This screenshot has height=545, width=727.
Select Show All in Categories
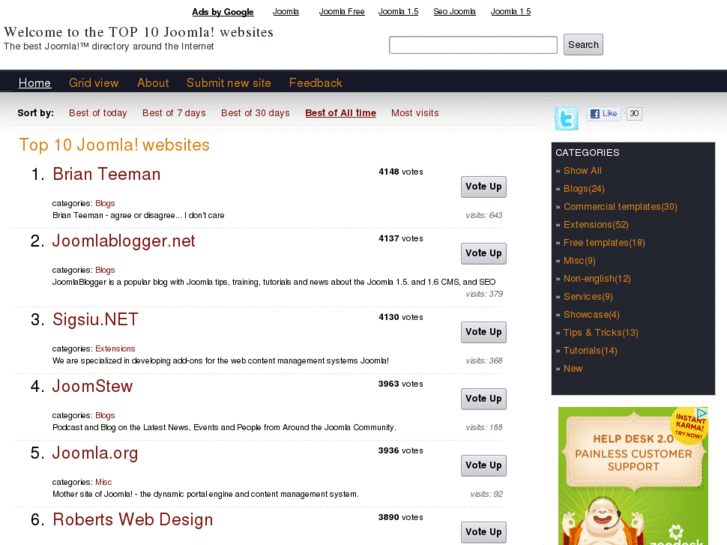pos(582,171)
